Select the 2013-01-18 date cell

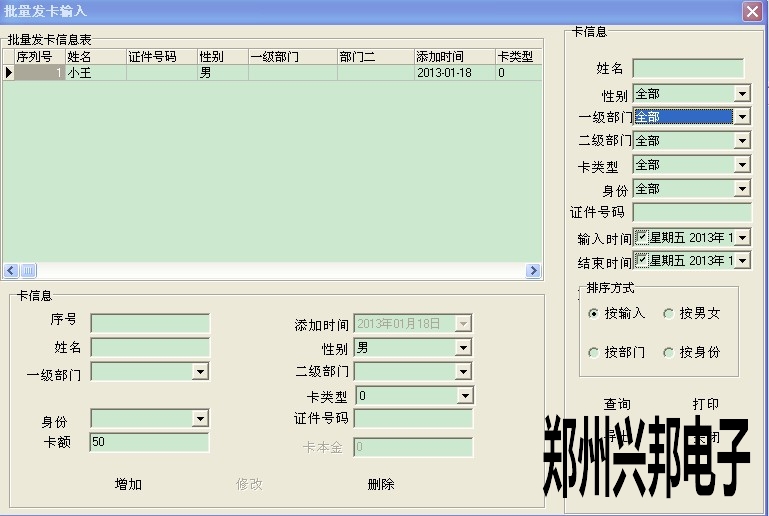tap(455, 73)
